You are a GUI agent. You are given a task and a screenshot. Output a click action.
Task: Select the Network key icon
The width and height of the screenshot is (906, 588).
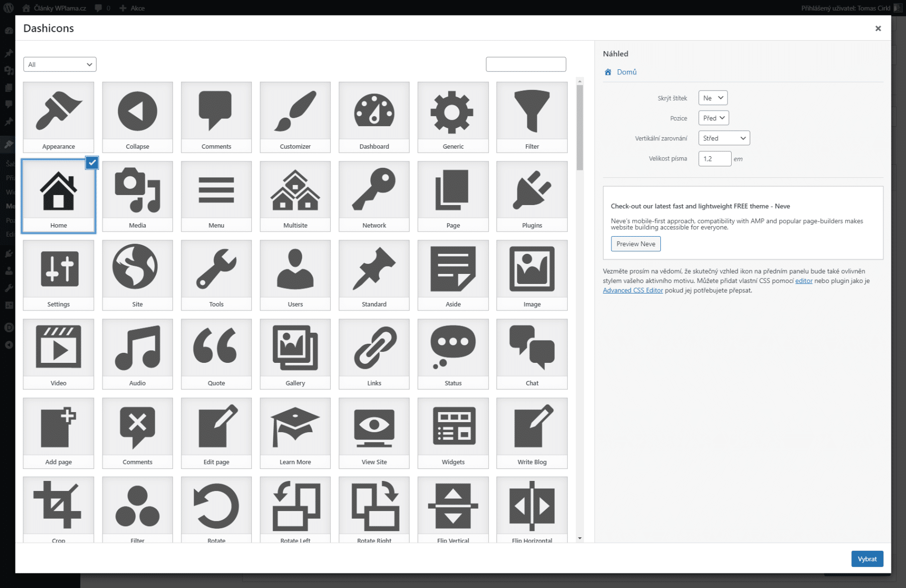point(374,196)
